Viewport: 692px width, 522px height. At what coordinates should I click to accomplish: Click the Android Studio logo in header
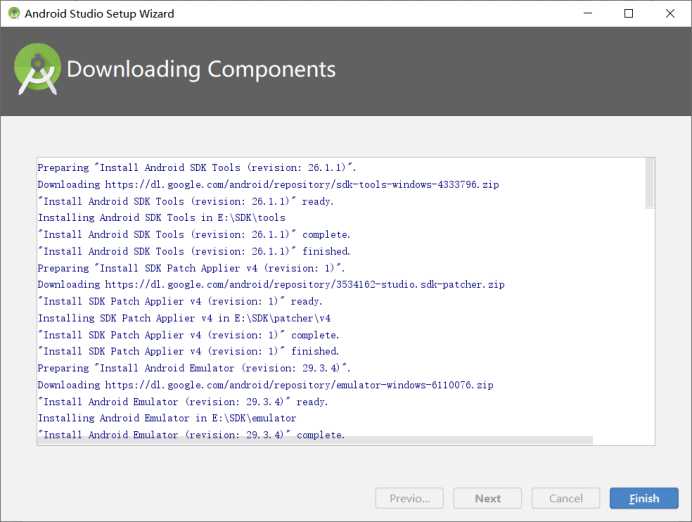pyautogui.click(x=37, y=69)
